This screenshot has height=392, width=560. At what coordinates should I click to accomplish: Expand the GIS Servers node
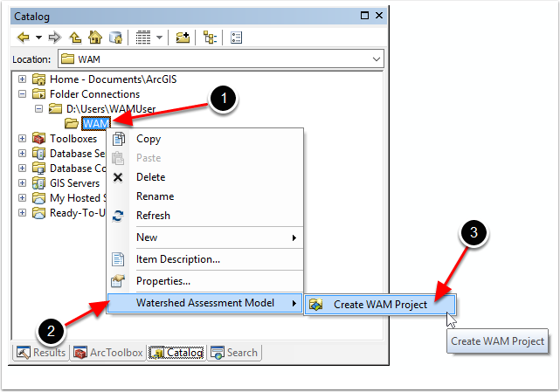22,182
